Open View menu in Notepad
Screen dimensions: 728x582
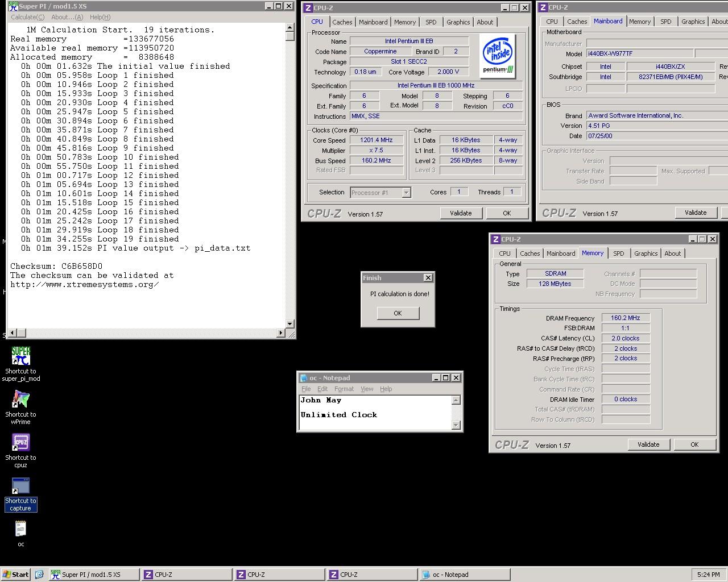click(x=367, y=389)
